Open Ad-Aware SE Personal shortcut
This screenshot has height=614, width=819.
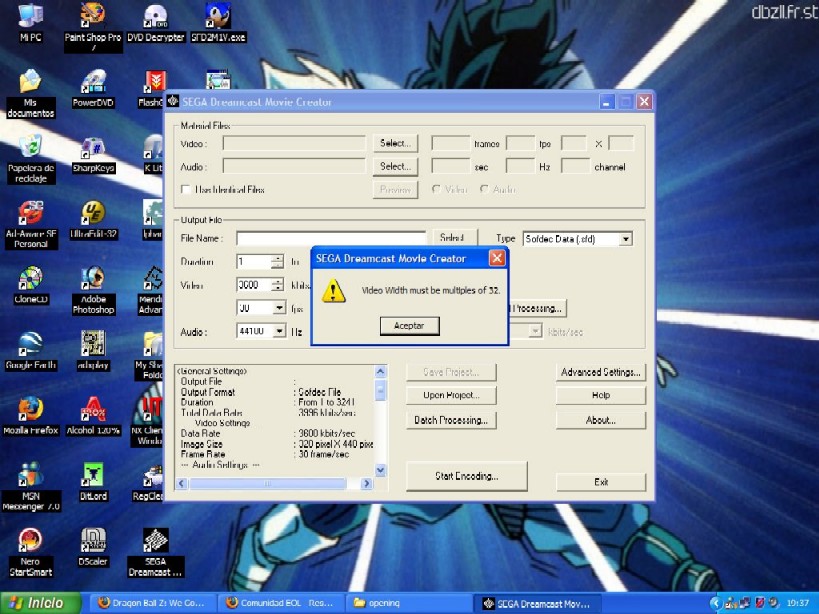(31, 225)
